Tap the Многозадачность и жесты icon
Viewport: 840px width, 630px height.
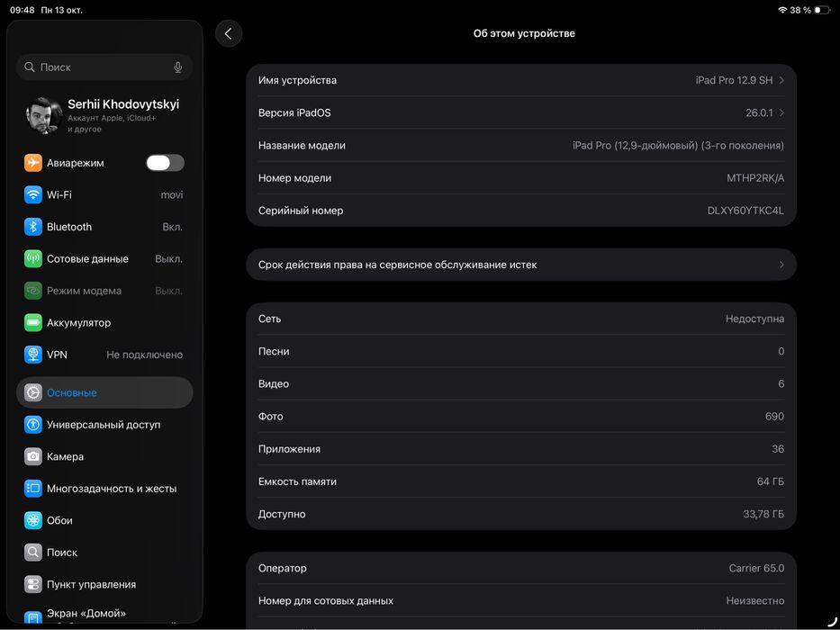[33, 489]
